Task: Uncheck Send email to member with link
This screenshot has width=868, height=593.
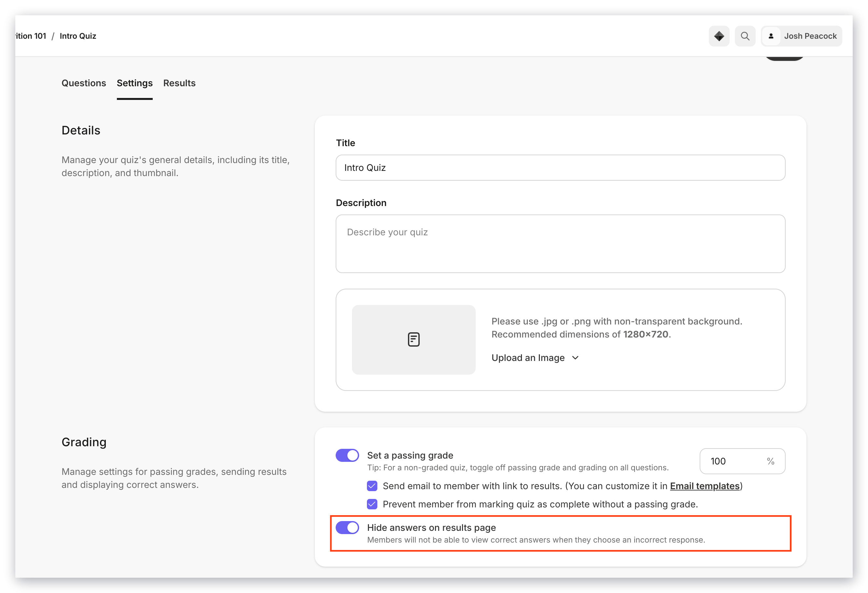Action: [x=371, y=486]
